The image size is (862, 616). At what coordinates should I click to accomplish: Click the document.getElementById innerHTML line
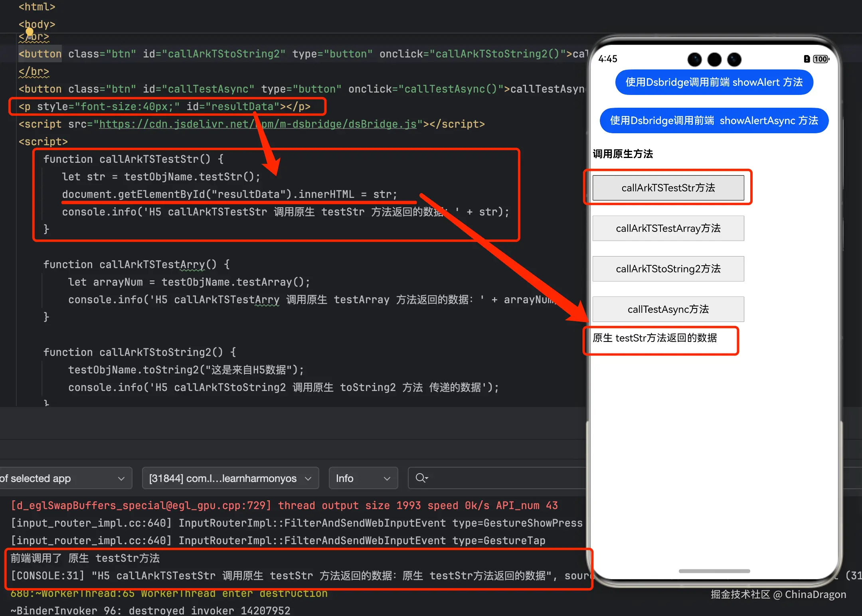click(229, 194)
